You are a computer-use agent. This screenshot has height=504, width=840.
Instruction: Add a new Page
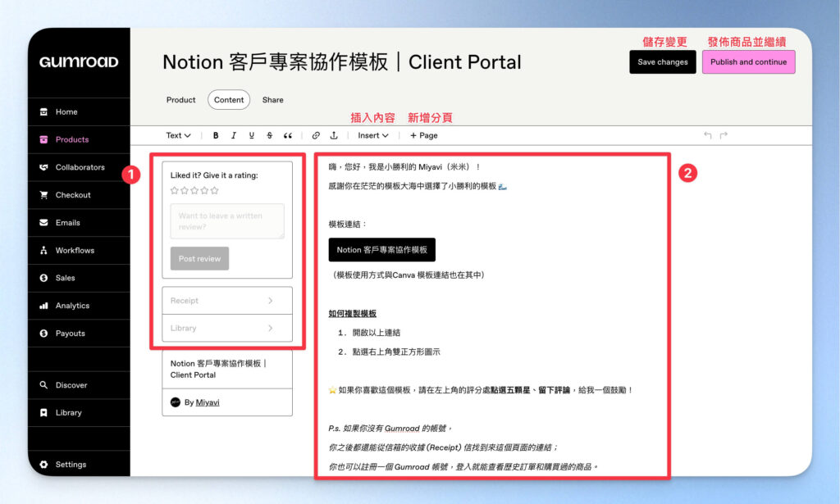pyautogui.click(x=424, y=136)
